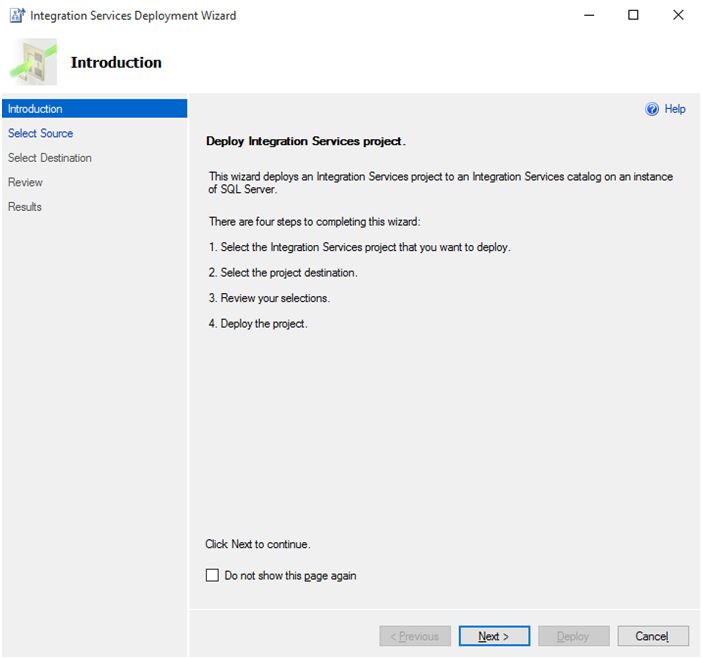The width and height of the screenshot is (702, 659).
Task: Click step '4. Deploy the project.'
Action: pos(258,324)
